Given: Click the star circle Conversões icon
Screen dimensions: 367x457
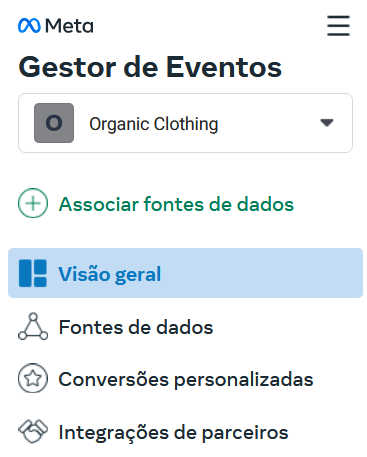Looking at the screenshot, I should (33, 378).
